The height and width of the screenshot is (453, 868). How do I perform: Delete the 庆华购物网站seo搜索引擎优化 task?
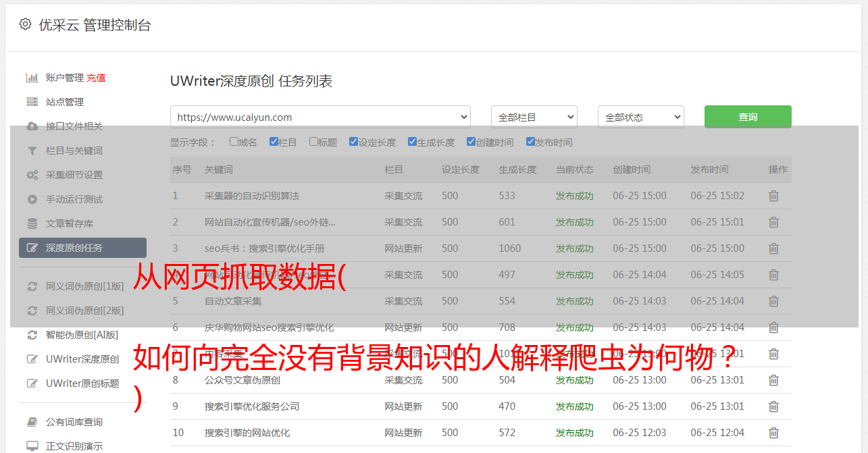pos(774,327)
